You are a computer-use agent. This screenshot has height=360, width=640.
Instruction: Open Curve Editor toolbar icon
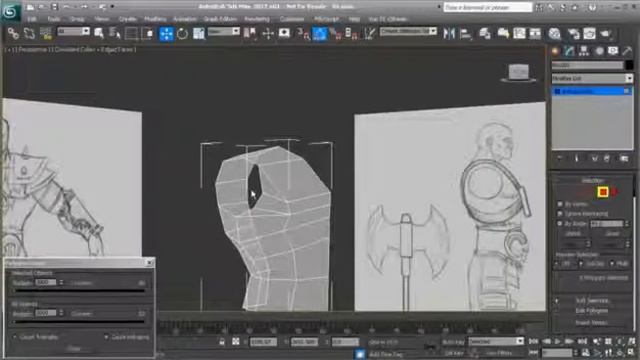[x=519, y=33]
